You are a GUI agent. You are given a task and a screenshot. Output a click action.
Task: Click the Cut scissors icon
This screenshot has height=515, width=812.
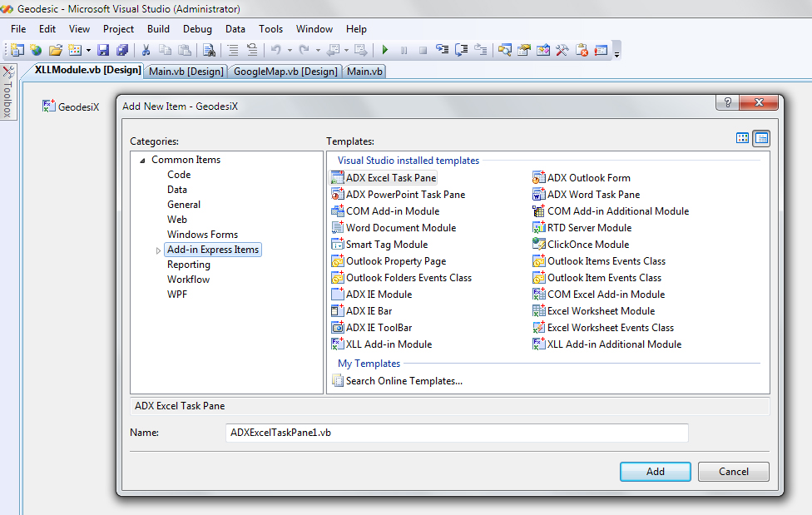point(146,50)
